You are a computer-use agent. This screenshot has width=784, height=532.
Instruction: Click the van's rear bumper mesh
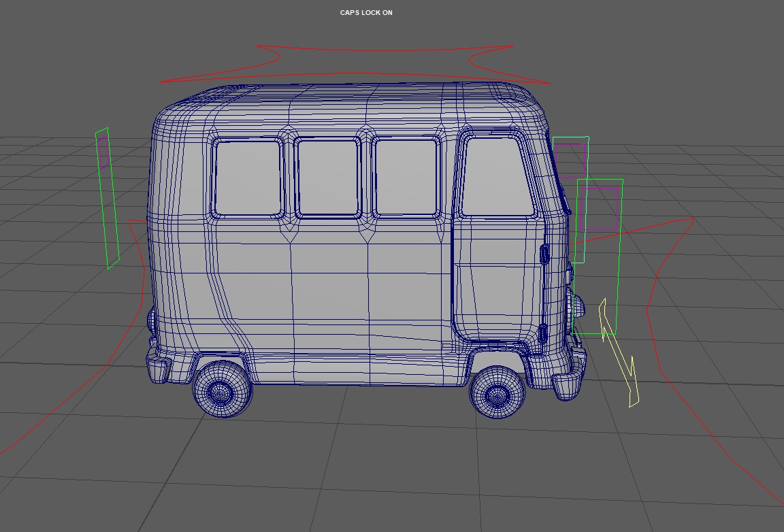coord(159,367)
